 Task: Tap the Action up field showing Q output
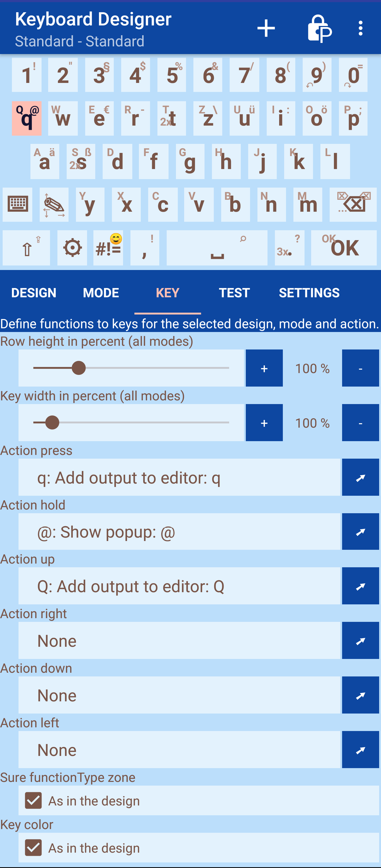tap(179, 586)
